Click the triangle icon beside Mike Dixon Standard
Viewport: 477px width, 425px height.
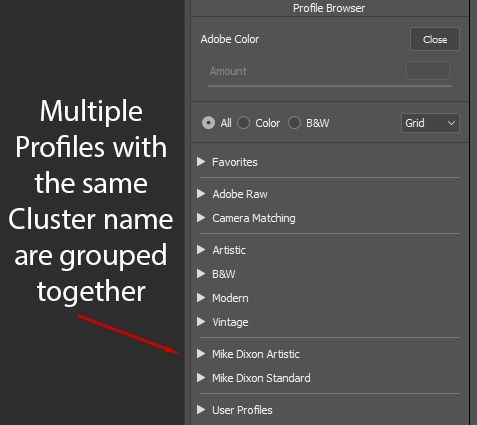tap(201, 378)
